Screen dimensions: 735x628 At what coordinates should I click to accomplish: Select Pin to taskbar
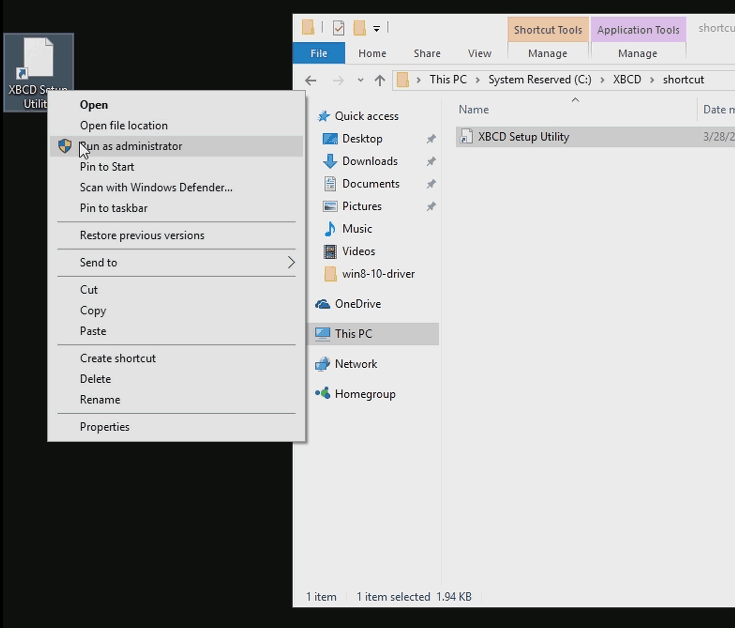[176, 208]
